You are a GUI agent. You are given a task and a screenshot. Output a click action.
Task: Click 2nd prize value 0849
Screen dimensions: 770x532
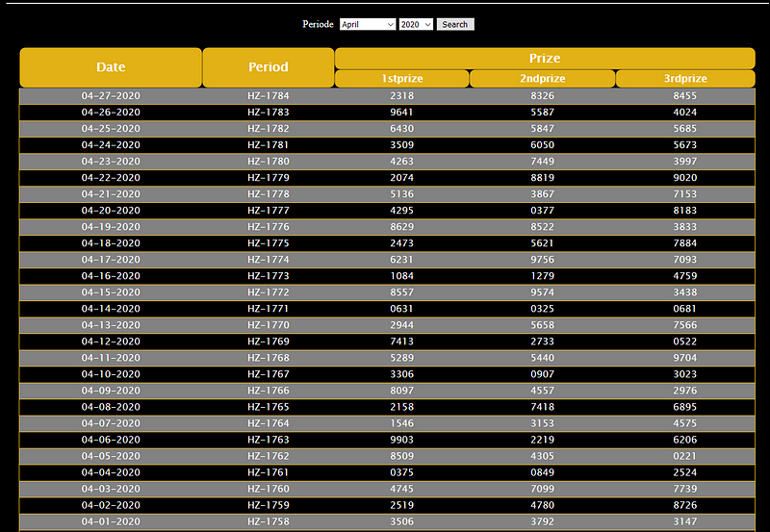pyautogui.click(x=542, y=472)
